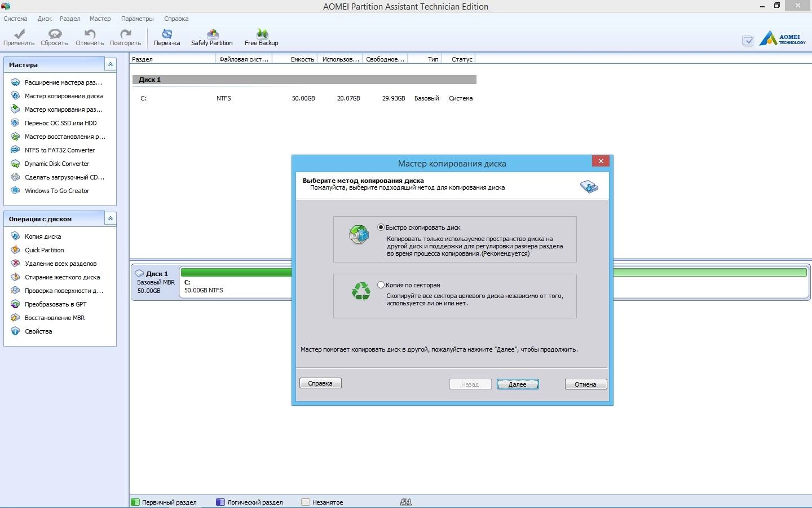Click the Повторить redo icon
812x508 pixels.
(x=125, y=37)
